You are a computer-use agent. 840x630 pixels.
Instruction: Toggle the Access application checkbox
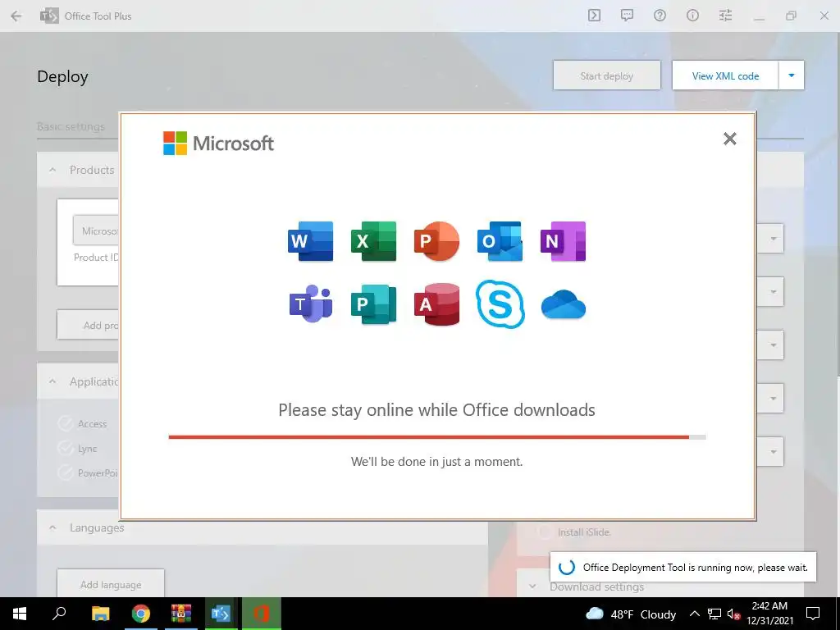[x=66, y=423]
